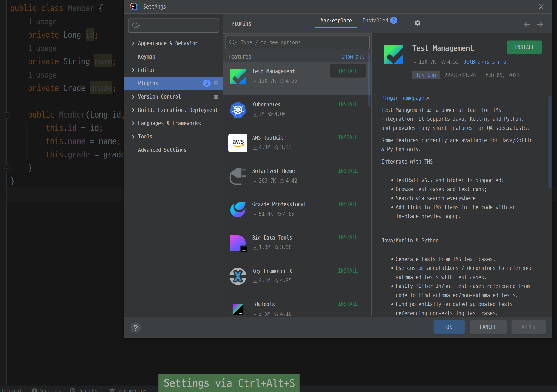Click Show all featured plugins

[x=353, y=57]
